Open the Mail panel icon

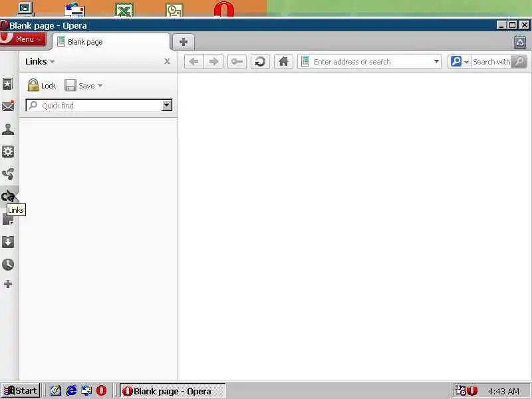(8, 106)
